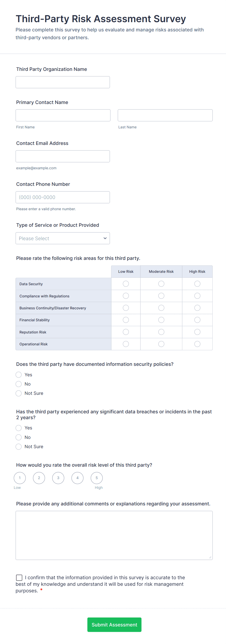Screen dimensions: 226x644
Task: Open the Type of Service dropdown
Action: 63,238
